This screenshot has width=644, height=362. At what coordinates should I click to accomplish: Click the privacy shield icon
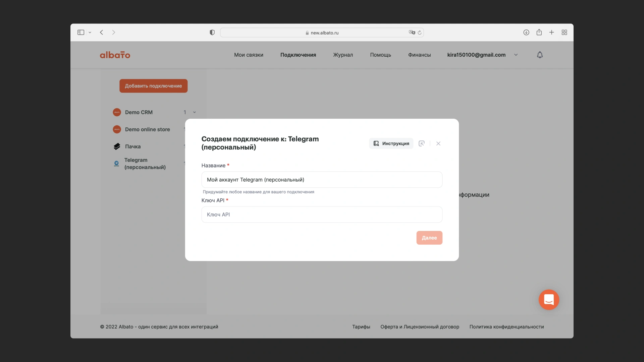pyautogui.click(x=212, y=33)
